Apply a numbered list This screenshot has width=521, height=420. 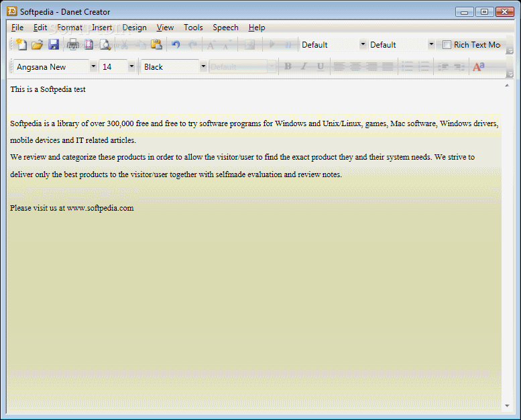coord(423,66)
